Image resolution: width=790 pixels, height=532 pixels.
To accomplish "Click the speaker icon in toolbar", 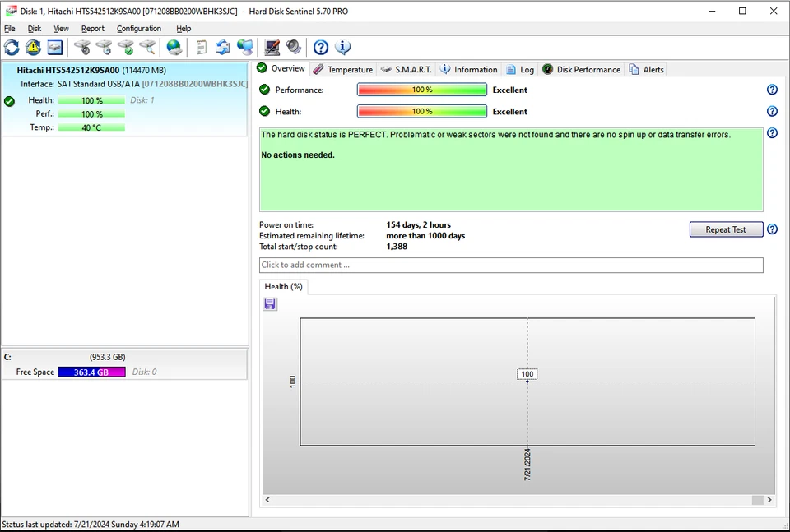I will pos(294,48).
